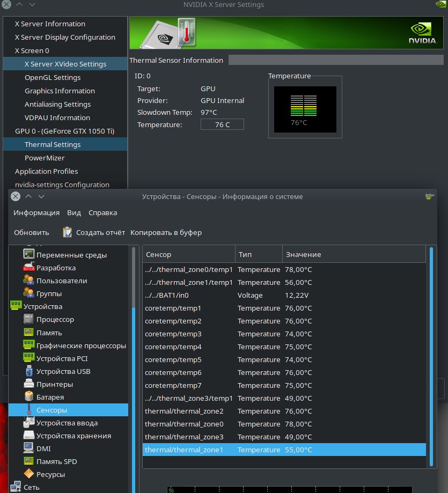448x493 pixels.
Task: Select the ../../thermal_zone0/temp1 row
Action: point(284,269)
